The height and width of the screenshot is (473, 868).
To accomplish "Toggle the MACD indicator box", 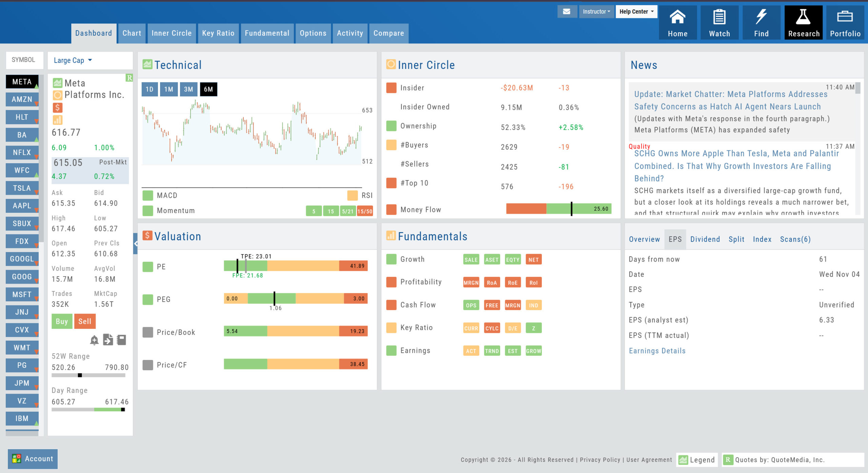I will [147, 195].
